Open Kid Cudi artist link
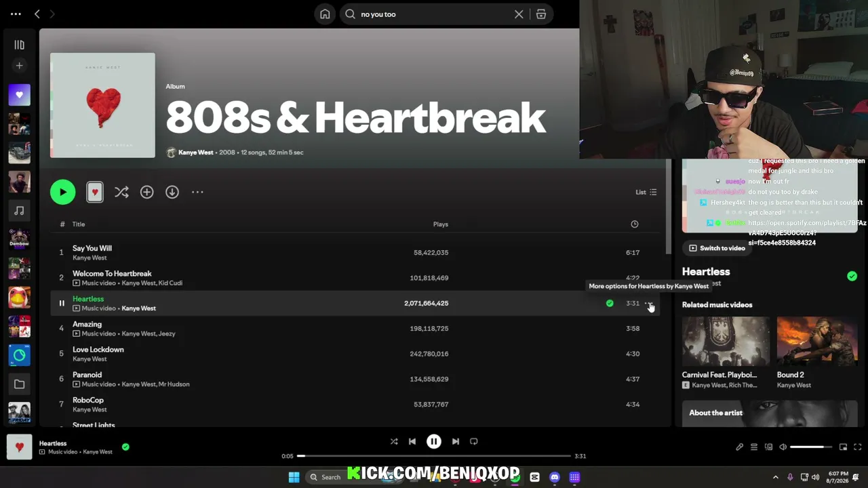This screenshot has height=488, width=868. click(x=170, y=283)
